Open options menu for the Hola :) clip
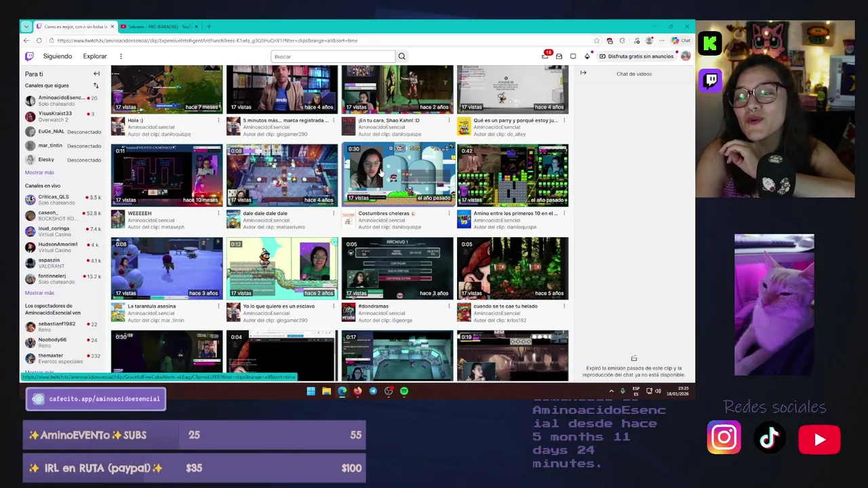Viewport: 868px width, 488px height. click(x=218, y=121)
